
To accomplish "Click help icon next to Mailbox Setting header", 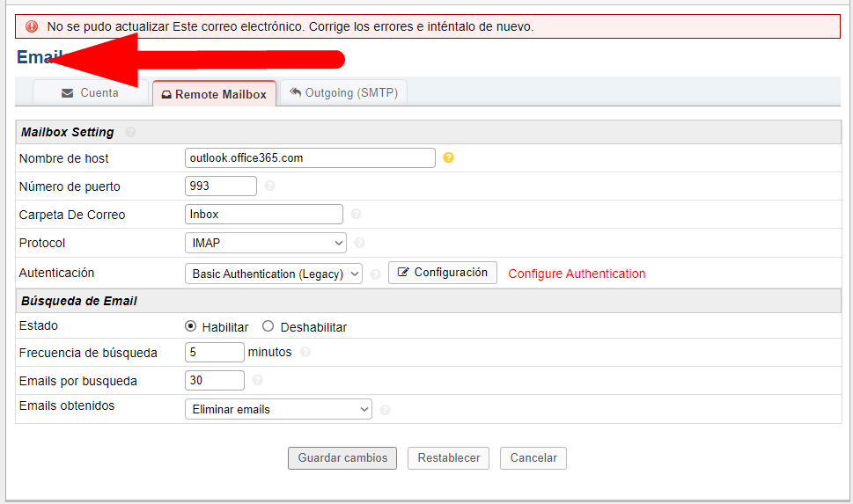I will coord(130,132).
